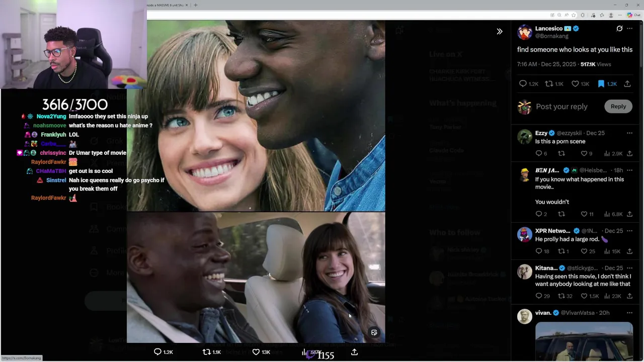Select chat message from noahsmoove
644x362 pixels.
(111, 126)
